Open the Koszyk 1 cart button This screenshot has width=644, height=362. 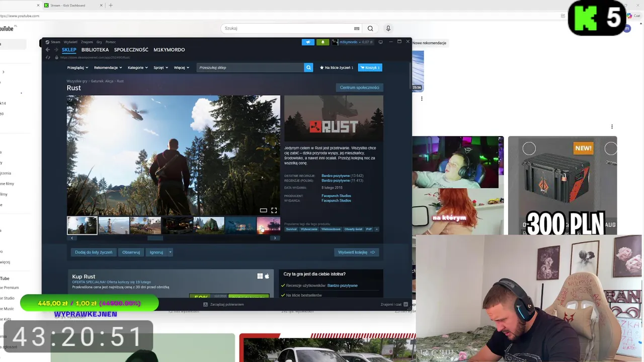(x=370, y=67)
